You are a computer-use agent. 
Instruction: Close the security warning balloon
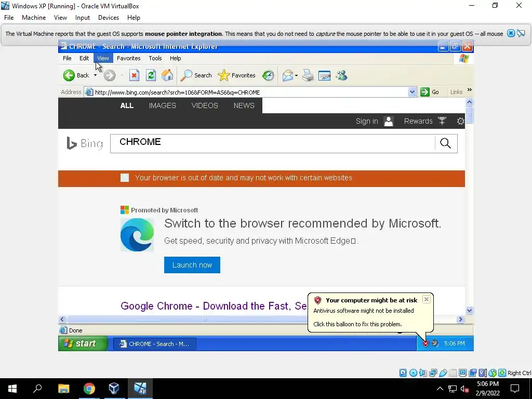pyautogui.click(x=427, y=299)
